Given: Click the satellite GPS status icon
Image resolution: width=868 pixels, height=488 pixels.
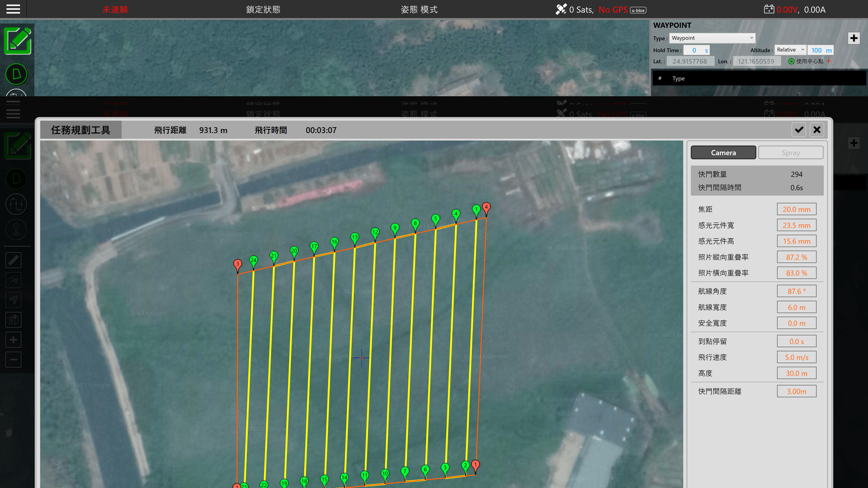Looking at the screenshot, I should (561, 9).
